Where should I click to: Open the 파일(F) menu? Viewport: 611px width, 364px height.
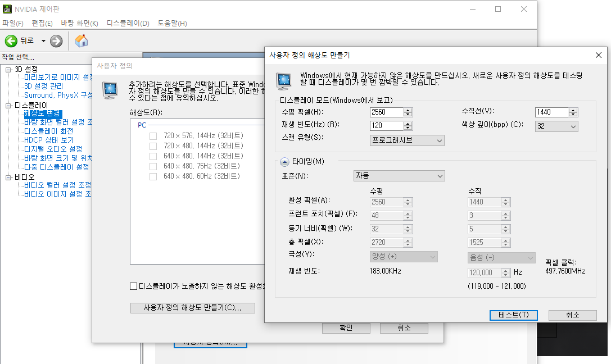[x=13, y=24]
